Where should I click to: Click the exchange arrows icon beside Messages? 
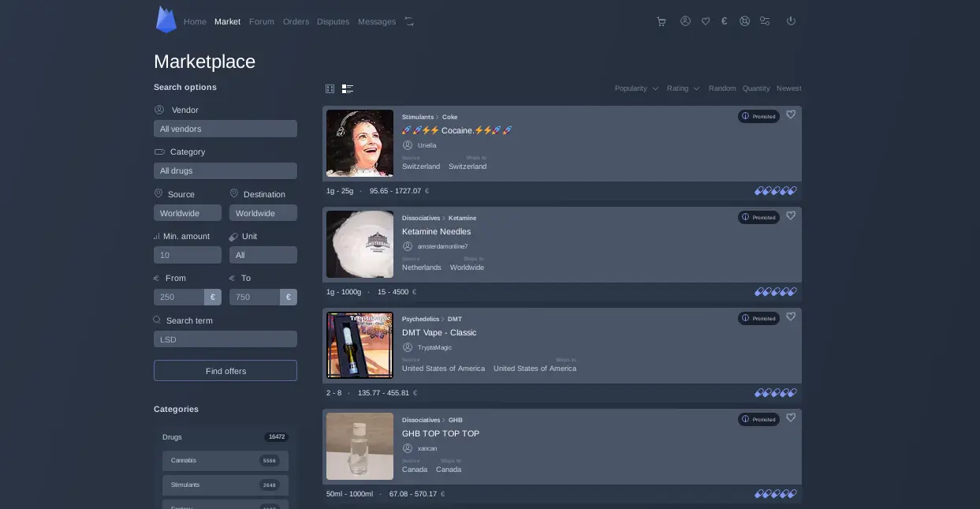[x=409, y=21]
